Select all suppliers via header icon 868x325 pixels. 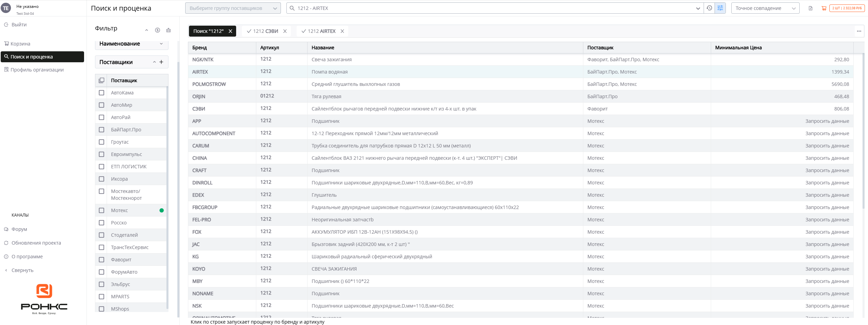click(101, 80)
